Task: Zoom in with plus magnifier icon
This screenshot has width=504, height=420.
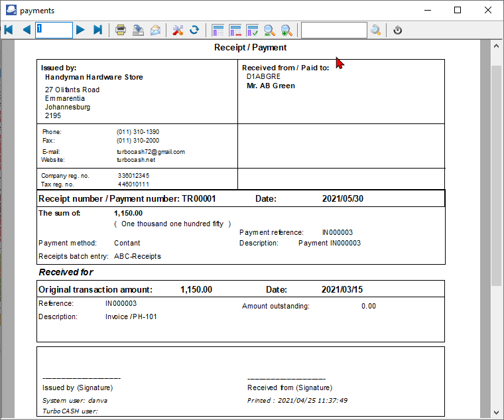Action: tap(286, 30)
